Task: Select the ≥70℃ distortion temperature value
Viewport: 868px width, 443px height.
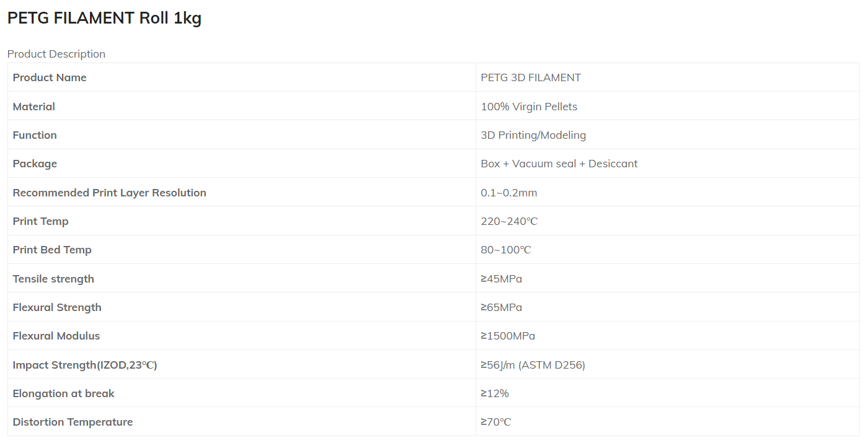Action: pos(496,422)
